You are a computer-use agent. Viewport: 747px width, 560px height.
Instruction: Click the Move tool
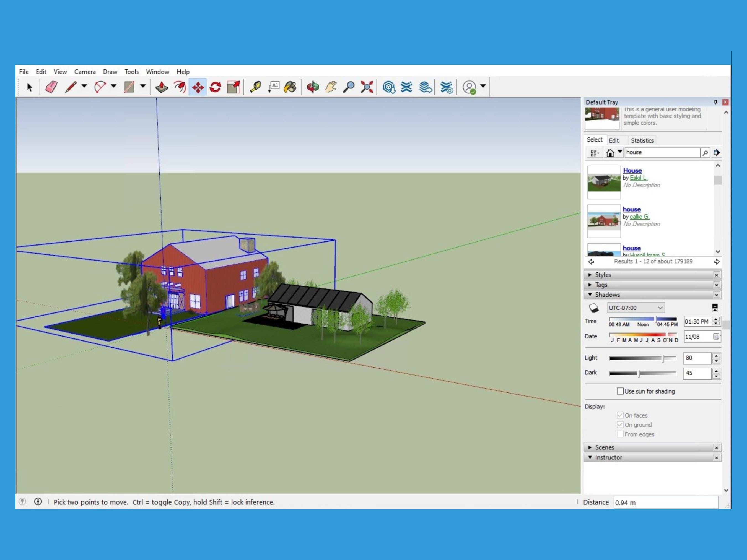coord(198,87)
